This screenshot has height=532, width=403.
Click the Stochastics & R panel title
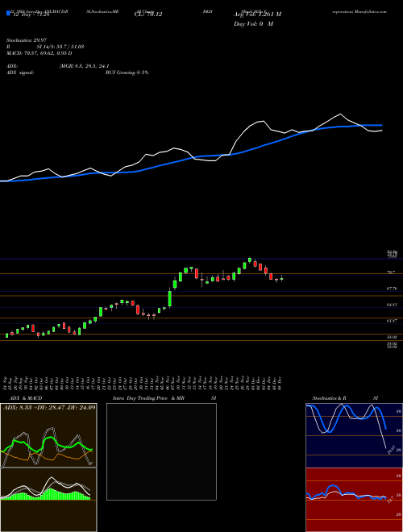point(330,398)
